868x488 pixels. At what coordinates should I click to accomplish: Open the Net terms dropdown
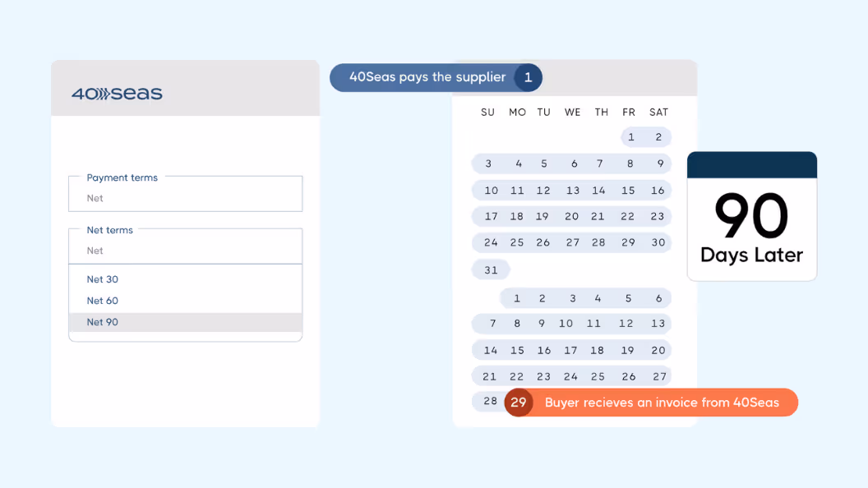[185, 246]
